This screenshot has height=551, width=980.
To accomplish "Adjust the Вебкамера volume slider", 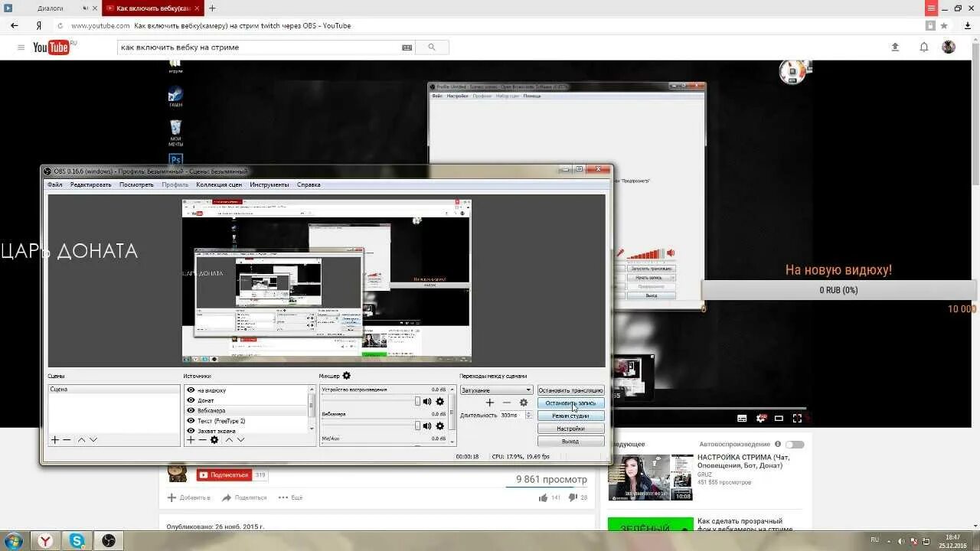I will click(x=371, y=426).
